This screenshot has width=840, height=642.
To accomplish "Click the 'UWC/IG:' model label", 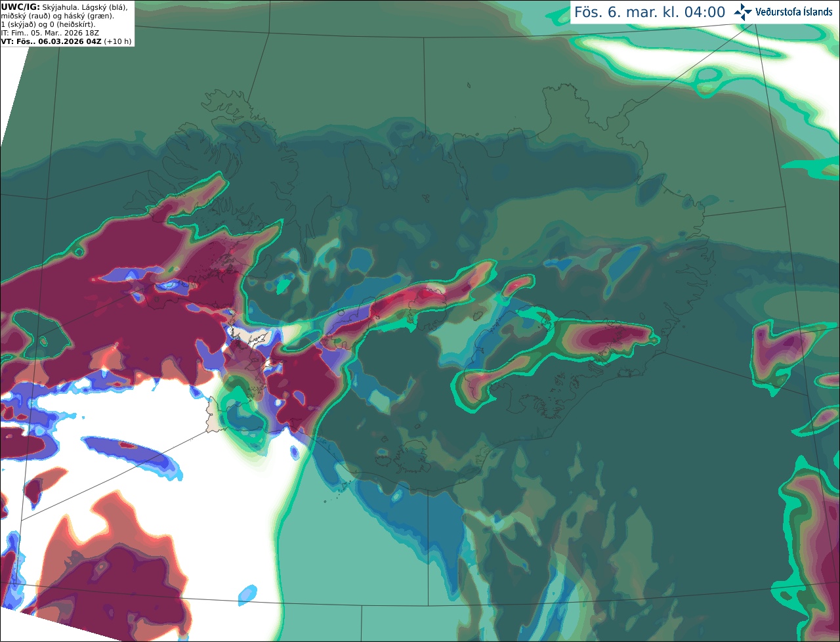I will (x=20, y=7).
